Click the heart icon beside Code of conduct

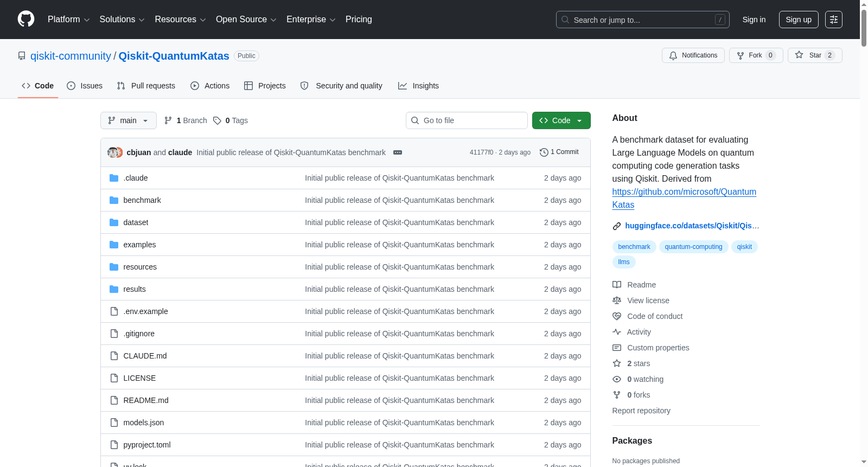click(617, 316)
